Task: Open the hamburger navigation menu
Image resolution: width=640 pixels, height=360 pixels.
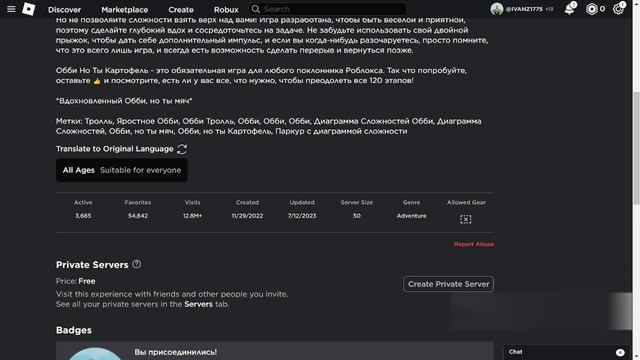Action: pyautogui.click(x=11, y=9)
